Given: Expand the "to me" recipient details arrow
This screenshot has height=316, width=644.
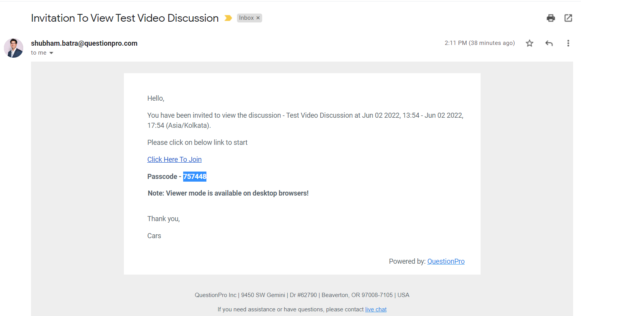Looking at the screenshot, I should tap(51, 53).
